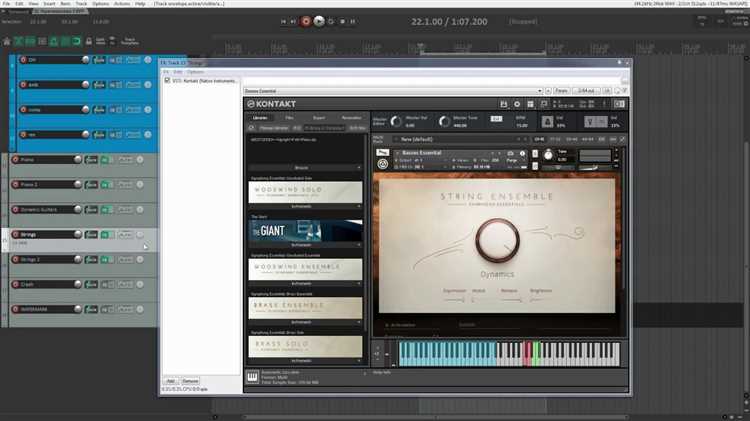Viewport: 750px width, 421px height.
Task: Switch to the Files tab in Kontakt browser
Action: pos(289,117)
